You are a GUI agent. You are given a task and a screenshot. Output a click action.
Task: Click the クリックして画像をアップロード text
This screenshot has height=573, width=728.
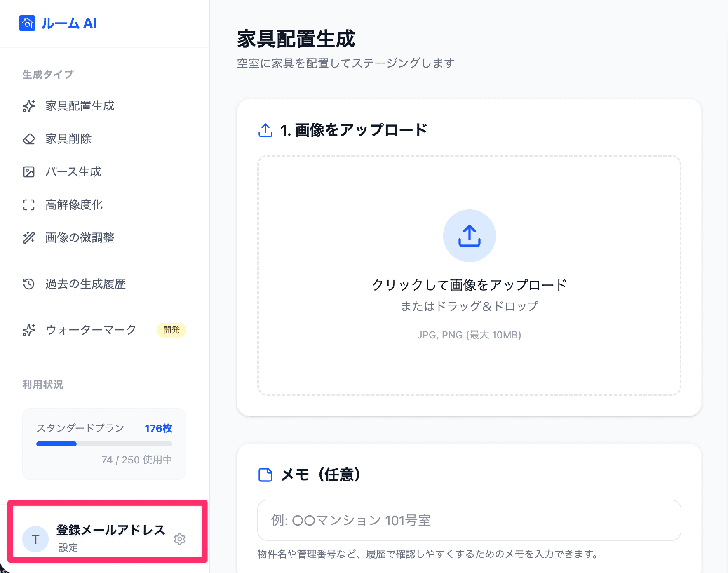point(469,285)
